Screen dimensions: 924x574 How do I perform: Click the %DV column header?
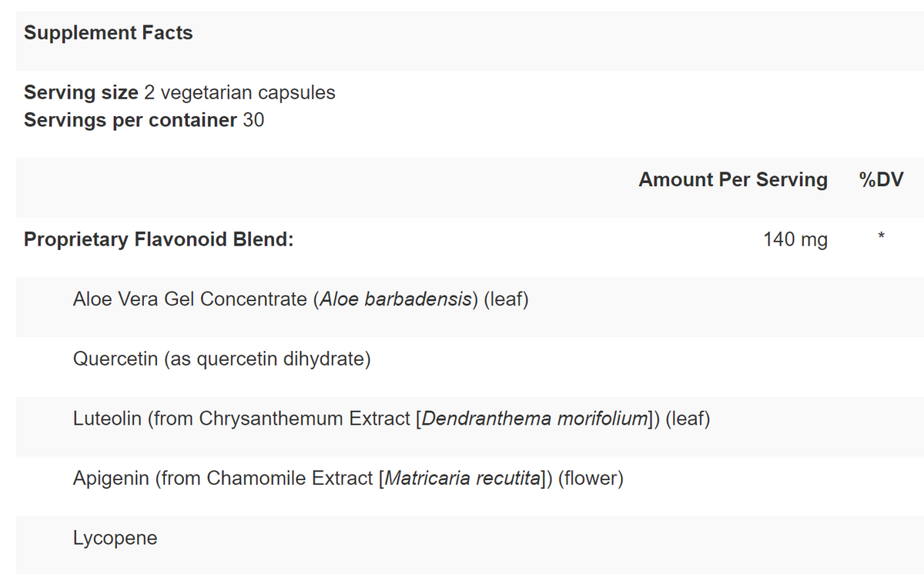[x=881, y=179]
